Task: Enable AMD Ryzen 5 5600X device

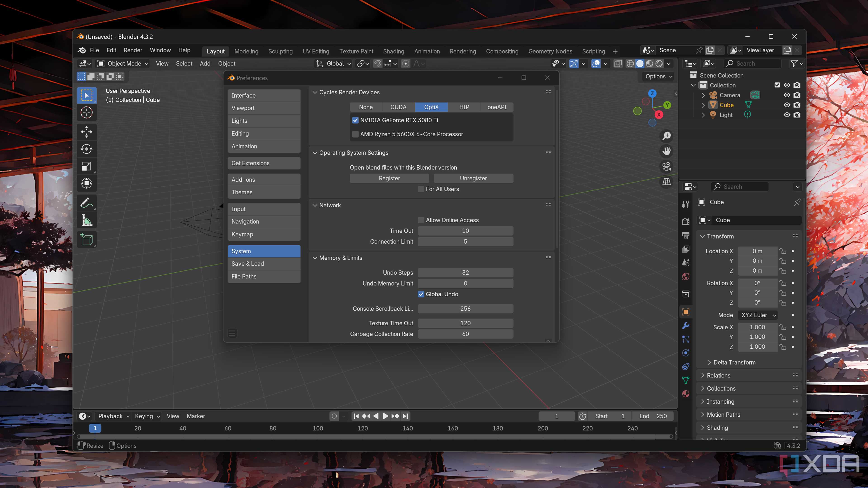Action: click(x=355, y=134)
